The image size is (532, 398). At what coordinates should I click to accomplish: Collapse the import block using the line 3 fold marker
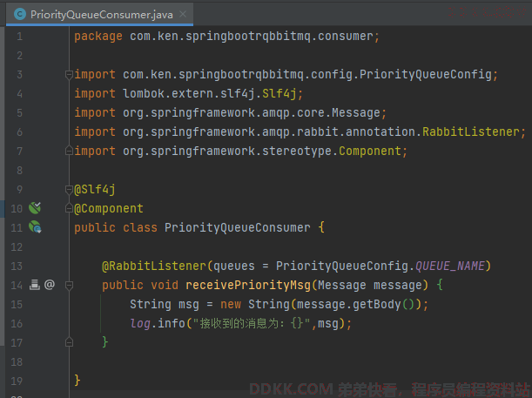(69, 75)
